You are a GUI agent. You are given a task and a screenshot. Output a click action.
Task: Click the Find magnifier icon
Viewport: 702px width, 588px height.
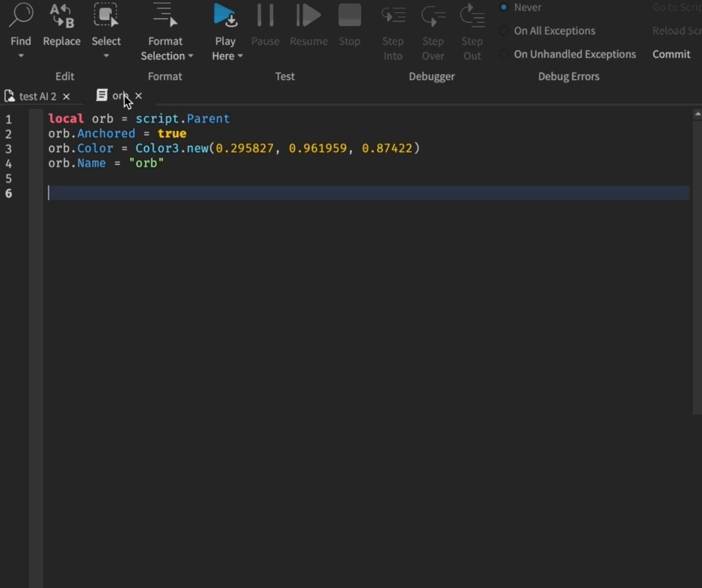[x=21, y=16]
